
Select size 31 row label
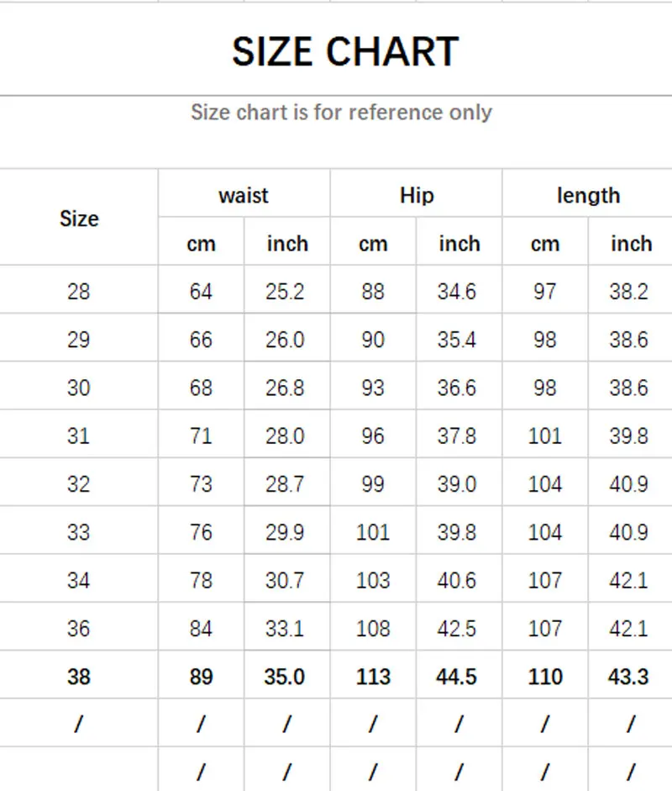click(79, 436)
